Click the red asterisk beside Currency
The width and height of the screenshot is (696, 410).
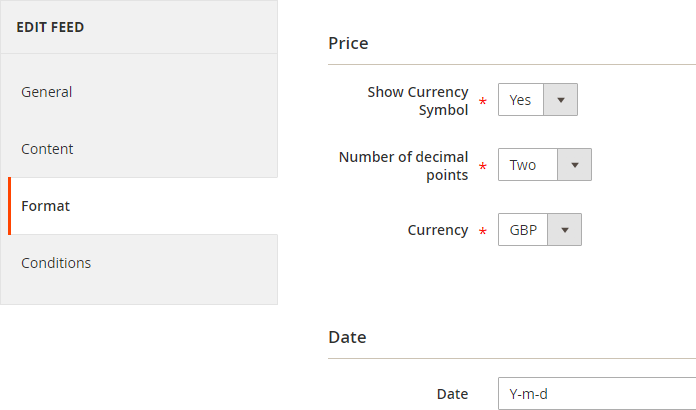[x=483, y=233]
